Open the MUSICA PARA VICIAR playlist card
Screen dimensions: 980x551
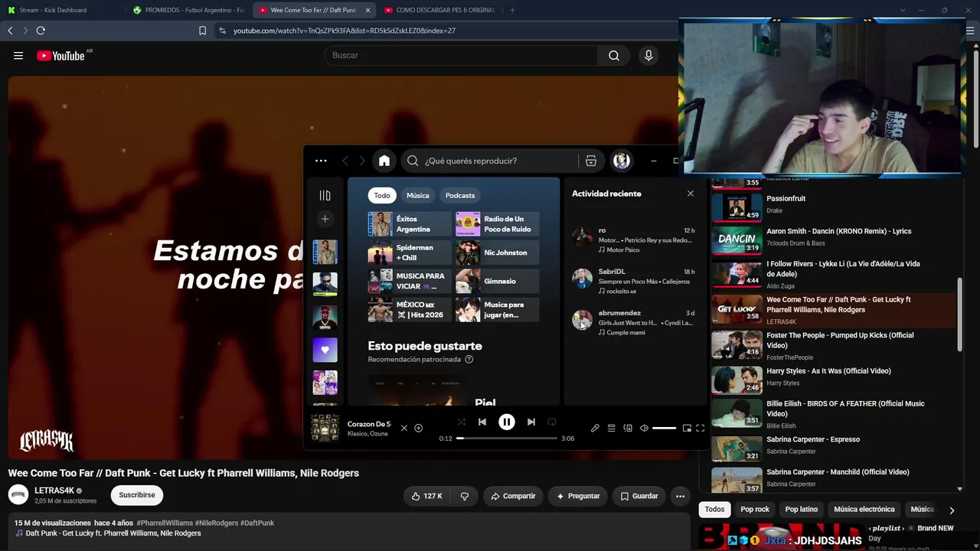click(x=410, y=282)
